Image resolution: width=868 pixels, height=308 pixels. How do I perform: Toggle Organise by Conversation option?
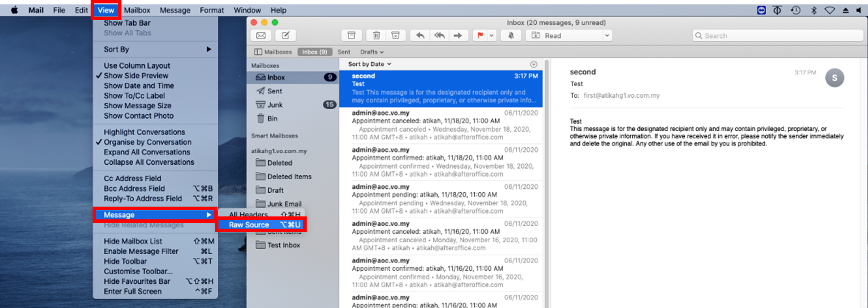pos(147,142)
